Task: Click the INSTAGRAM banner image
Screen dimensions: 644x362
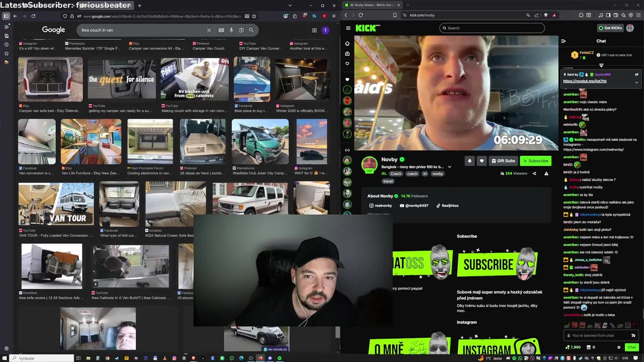Action: click(498, 344)
